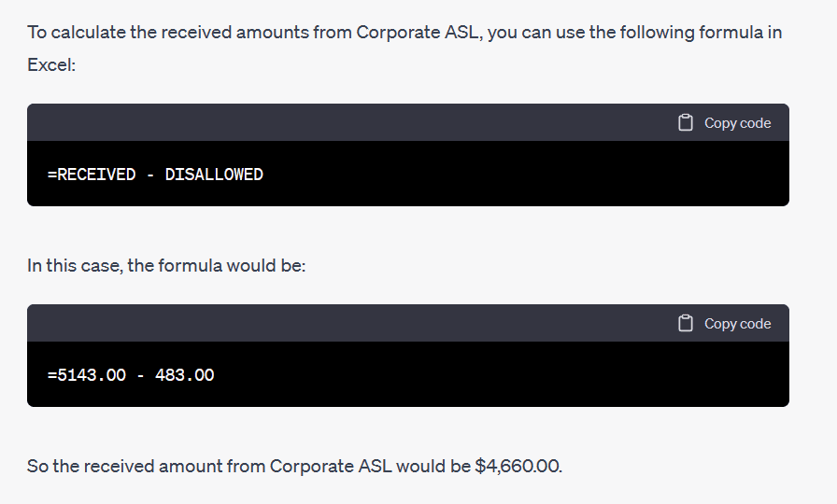Click 'following formula in' text in the intro
The width and height of the screenshot is (837, 504).
point(701,33)
